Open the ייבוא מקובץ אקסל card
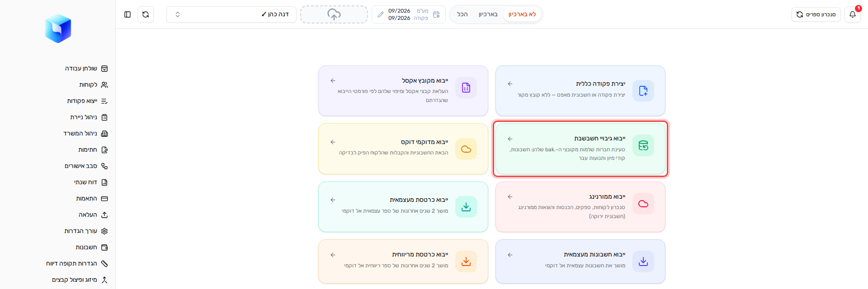 [403, 91]
